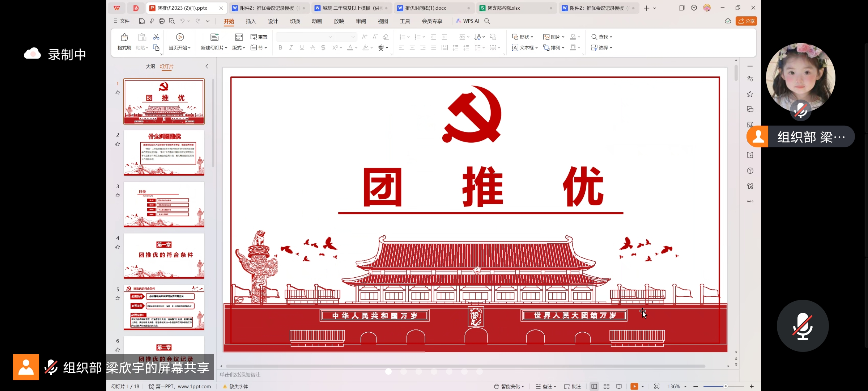
Task: Click the clear formatting eraser icon
Action: (386, 37)
